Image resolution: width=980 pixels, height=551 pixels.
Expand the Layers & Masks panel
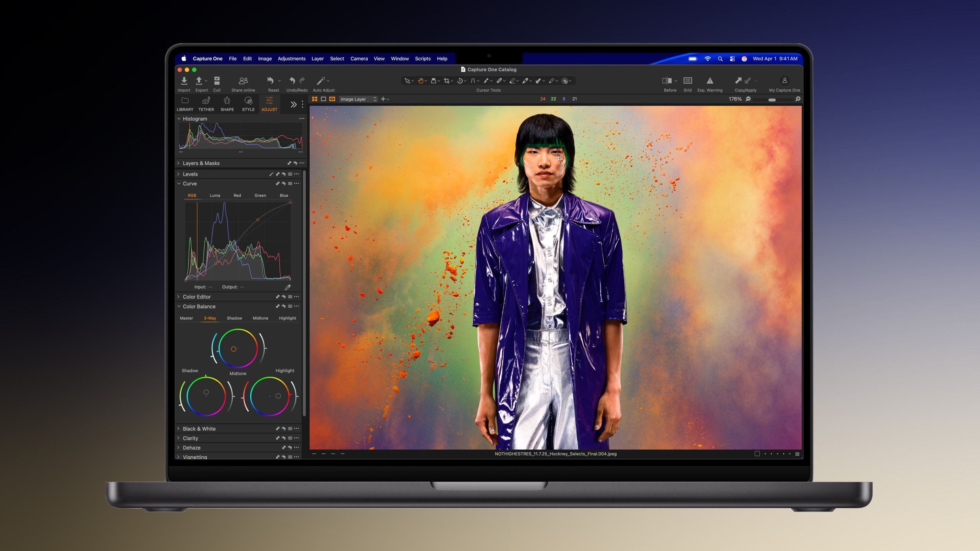pos(179,163)
